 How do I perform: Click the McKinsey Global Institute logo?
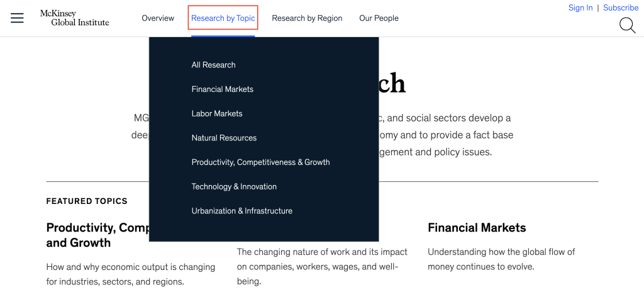pyautogui.click(x=74, y=18)
